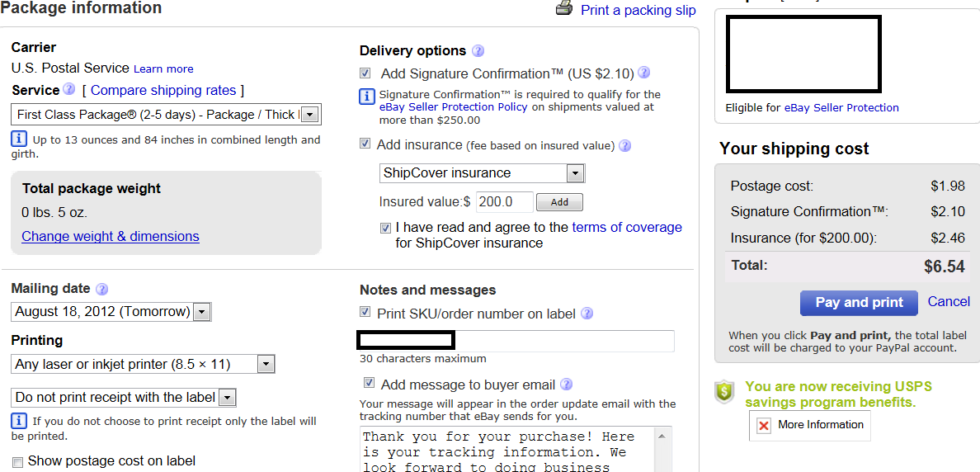This screenshot has height=472, width=980.
Task: Click the Pay and print button
Action: click(x=858, y=303)
